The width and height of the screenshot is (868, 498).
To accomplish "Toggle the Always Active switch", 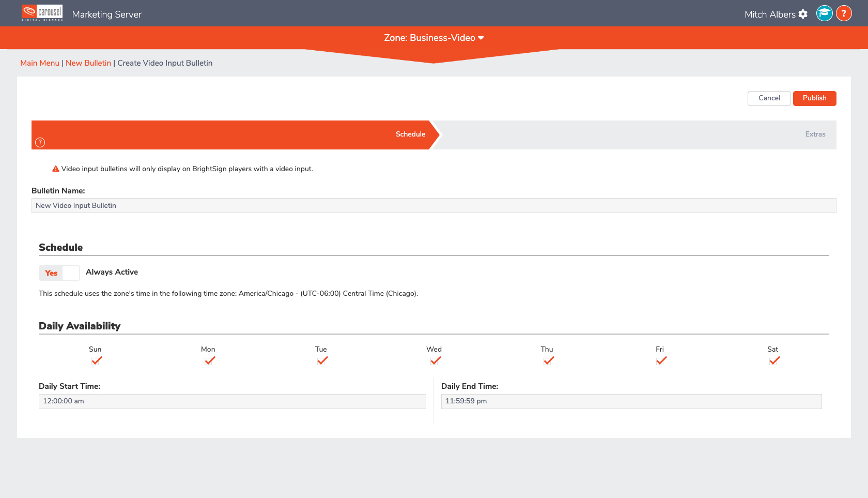I will click(x=59, y=273).
